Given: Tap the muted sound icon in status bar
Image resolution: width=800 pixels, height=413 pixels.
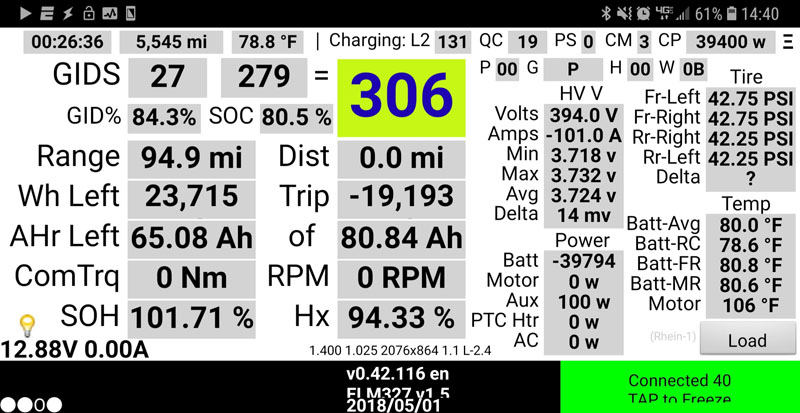Looking at the screenshot, I should pyautogui.click(x=623, y=13).
